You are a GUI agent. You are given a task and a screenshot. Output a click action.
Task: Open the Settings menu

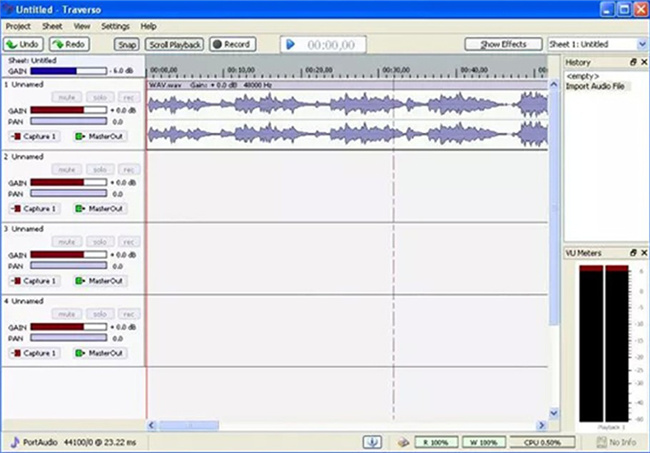(115, 25)
